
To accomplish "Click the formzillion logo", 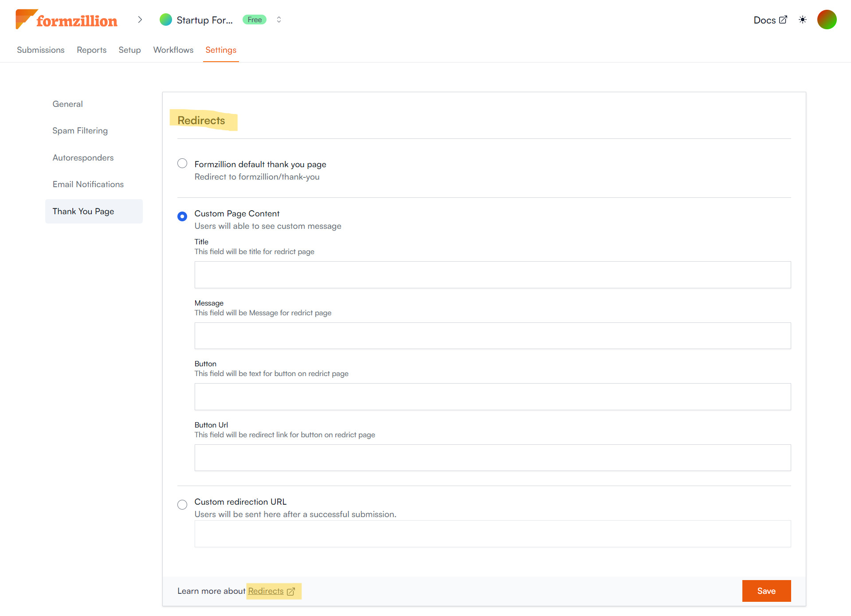I will coord(66,20).
